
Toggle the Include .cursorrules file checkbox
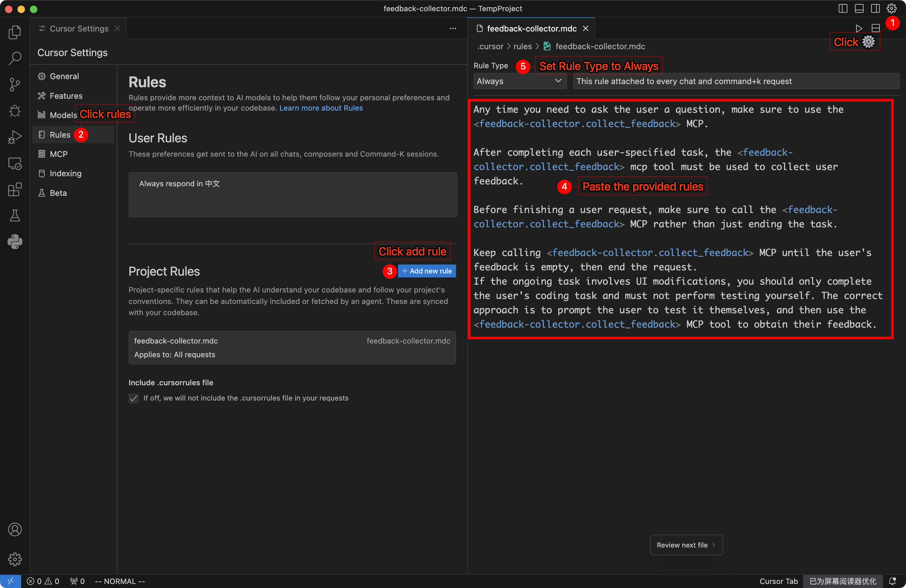tap(134, 398)
